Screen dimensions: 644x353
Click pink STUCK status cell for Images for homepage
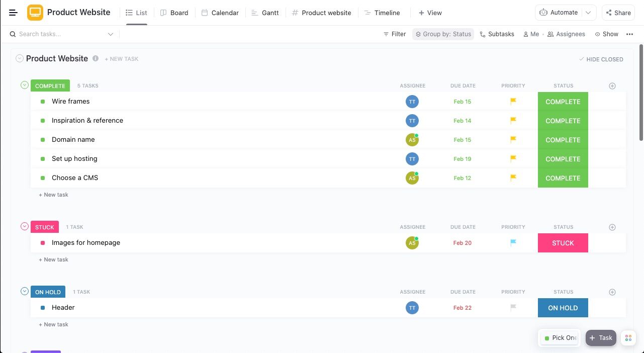pos(563,243)
